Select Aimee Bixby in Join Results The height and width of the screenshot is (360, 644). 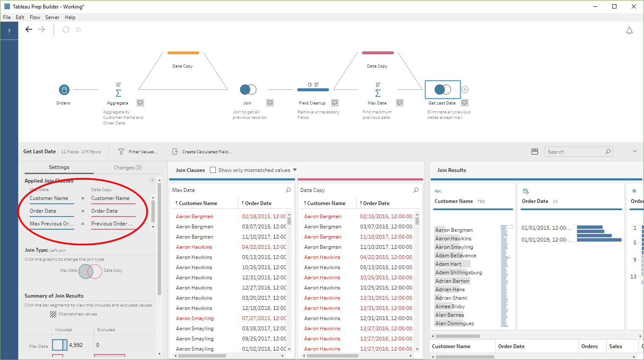[450, 307]
